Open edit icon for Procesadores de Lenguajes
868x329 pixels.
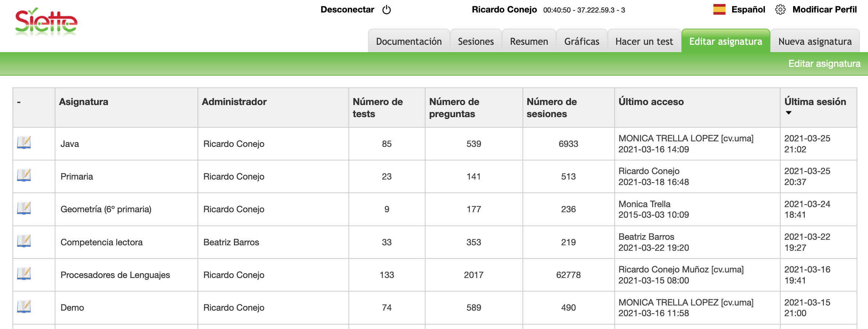click(x=24, y=274)
